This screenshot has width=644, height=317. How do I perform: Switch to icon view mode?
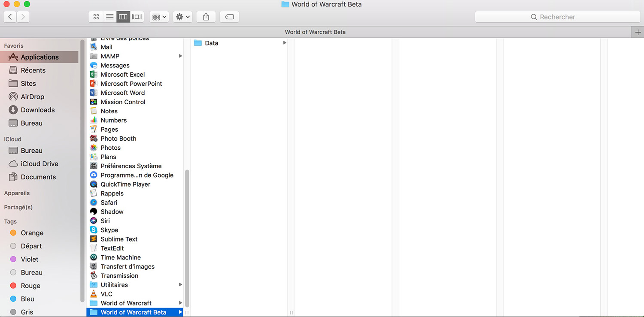coord(96,17)
